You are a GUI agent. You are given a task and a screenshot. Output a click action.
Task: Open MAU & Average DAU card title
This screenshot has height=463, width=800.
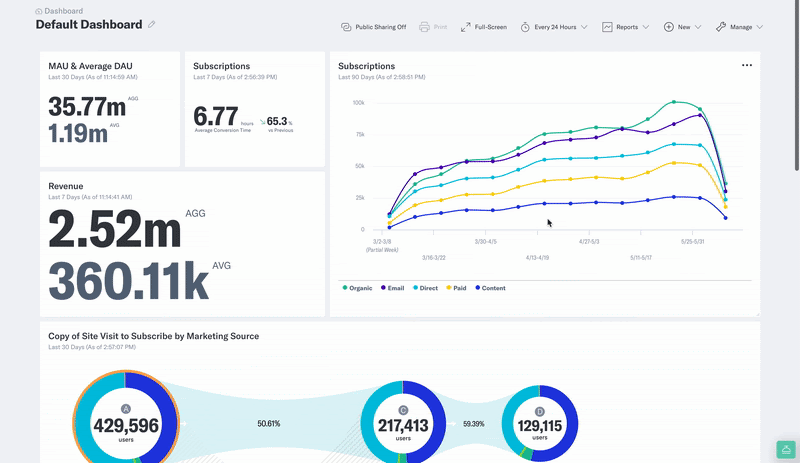tap(90, 66)
